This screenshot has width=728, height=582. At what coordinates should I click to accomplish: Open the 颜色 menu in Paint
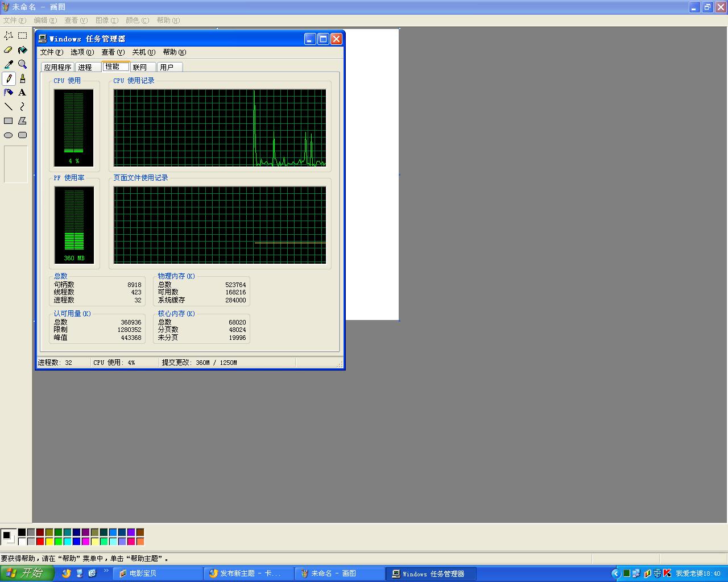138,20
